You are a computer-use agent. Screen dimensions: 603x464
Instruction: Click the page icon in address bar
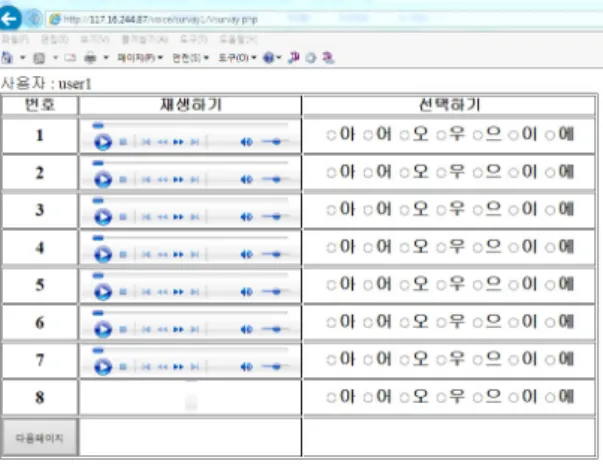pos(55,19)
